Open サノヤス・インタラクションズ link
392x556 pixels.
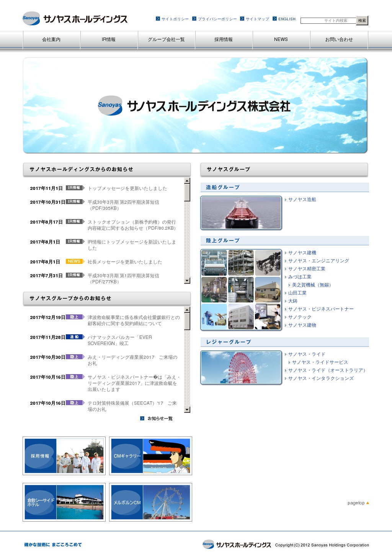point(321,378)
